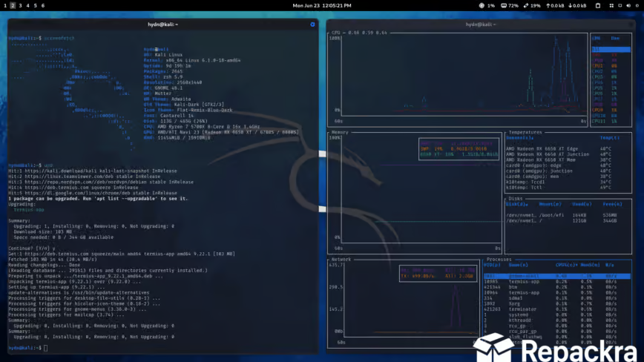Click the upload speed arrow indicator
The image size is (644, 362).
pyautogui.click(x=548, y=6)
